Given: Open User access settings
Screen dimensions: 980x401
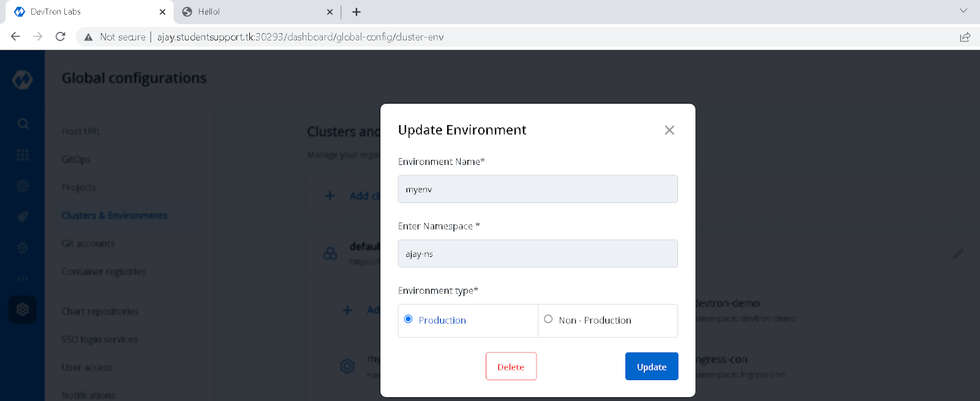Looking at the screenshot, I should tap(86, 367).
